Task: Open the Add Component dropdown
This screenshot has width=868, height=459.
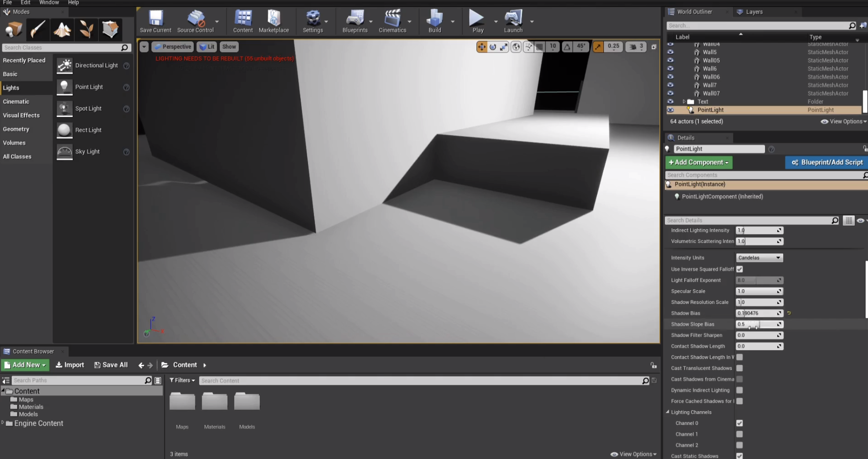Action: coord(699,162)
